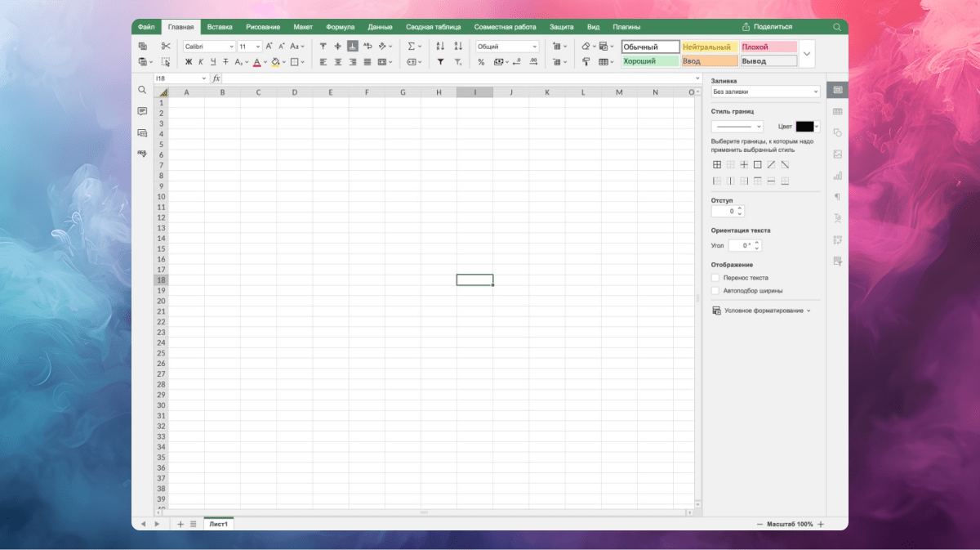
Task: Justify cell text
Action: click(x=367, y=61)
